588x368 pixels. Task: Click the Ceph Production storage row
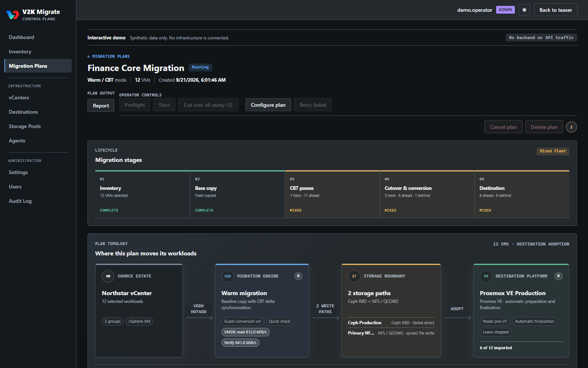pos(391,323)
